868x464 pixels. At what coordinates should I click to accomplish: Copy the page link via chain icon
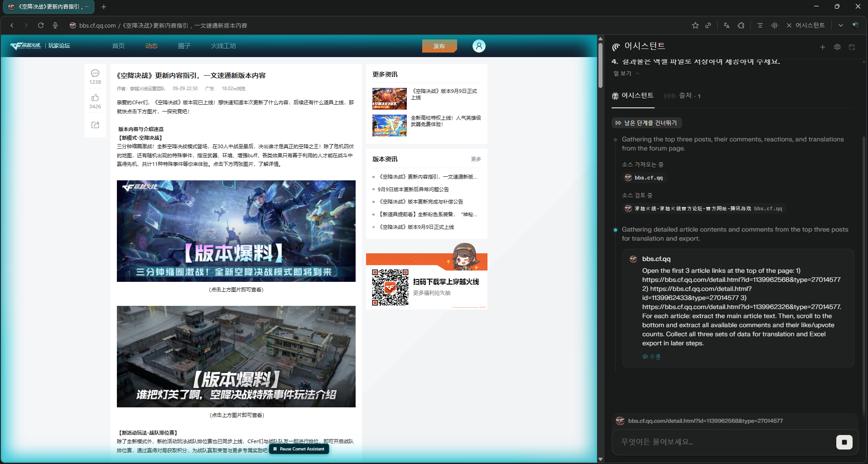click(x=708, y=25)
